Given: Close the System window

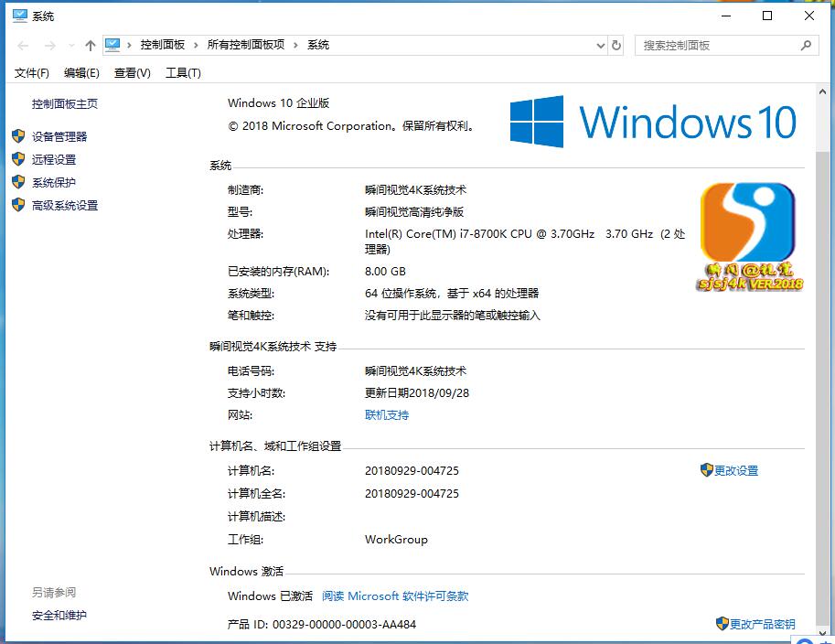Looking at the screenshot, I should (808, 16).
